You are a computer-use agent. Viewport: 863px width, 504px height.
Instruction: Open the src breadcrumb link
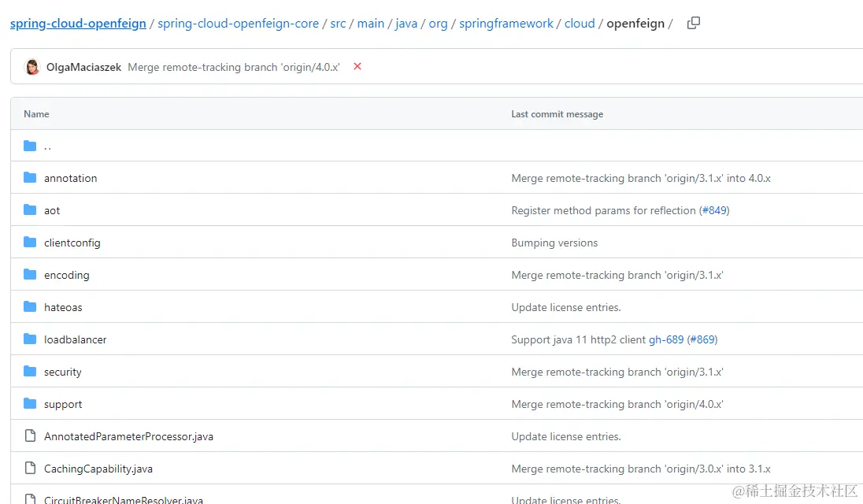coord(338,24)
